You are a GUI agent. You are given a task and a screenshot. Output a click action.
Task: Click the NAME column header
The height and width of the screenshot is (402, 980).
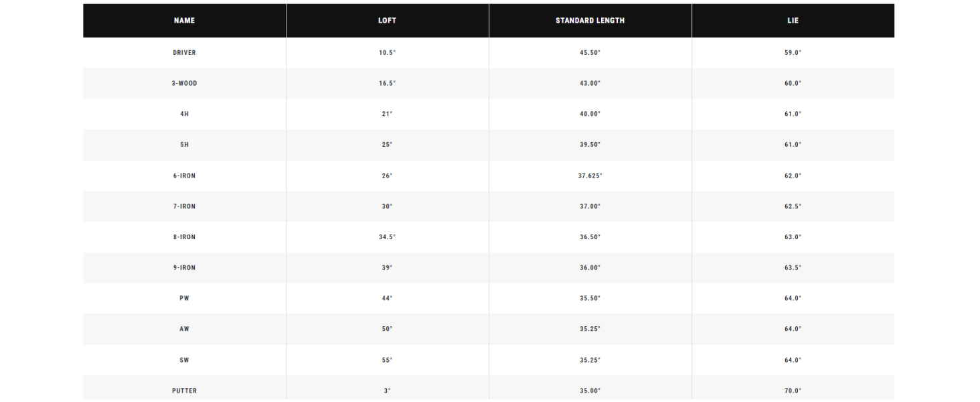coord(184,21)
